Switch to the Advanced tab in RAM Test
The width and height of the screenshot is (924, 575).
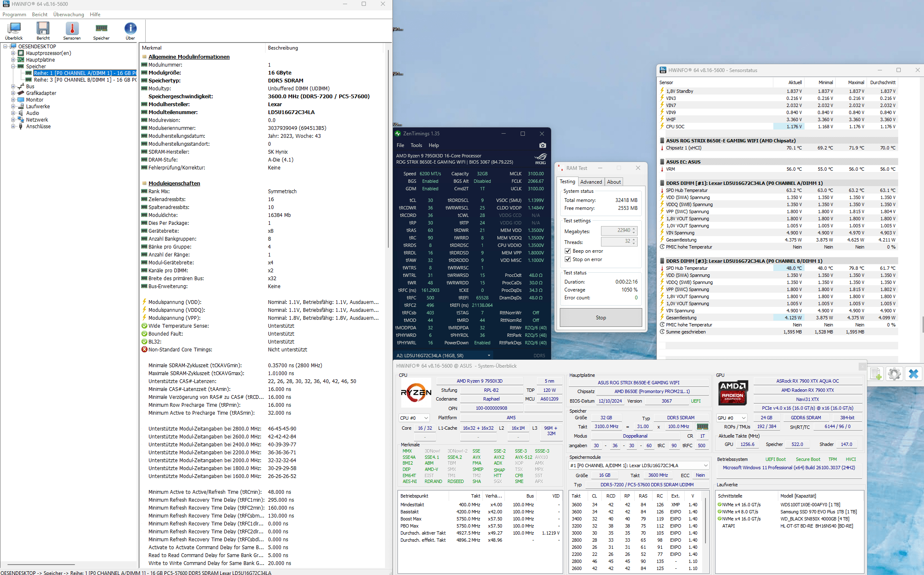(591, 182)
